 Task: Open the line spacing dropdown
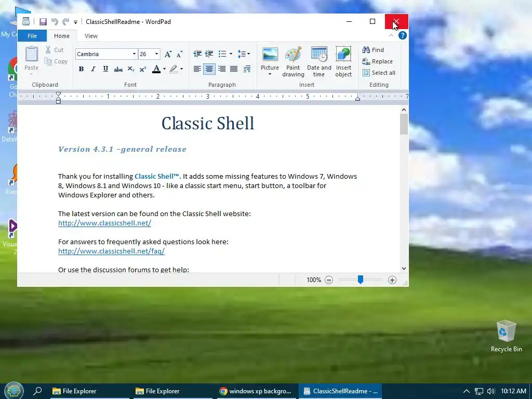click(244, 54)
